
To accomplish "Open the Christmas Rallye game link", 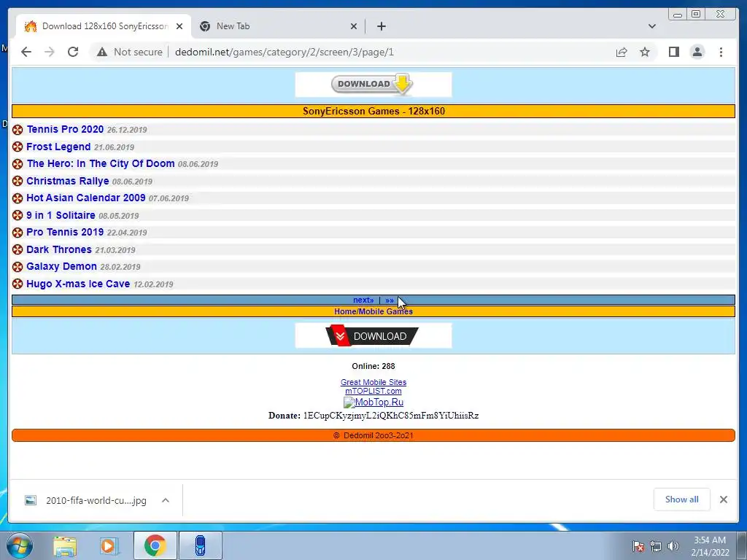I will click(x=68, y=181).
